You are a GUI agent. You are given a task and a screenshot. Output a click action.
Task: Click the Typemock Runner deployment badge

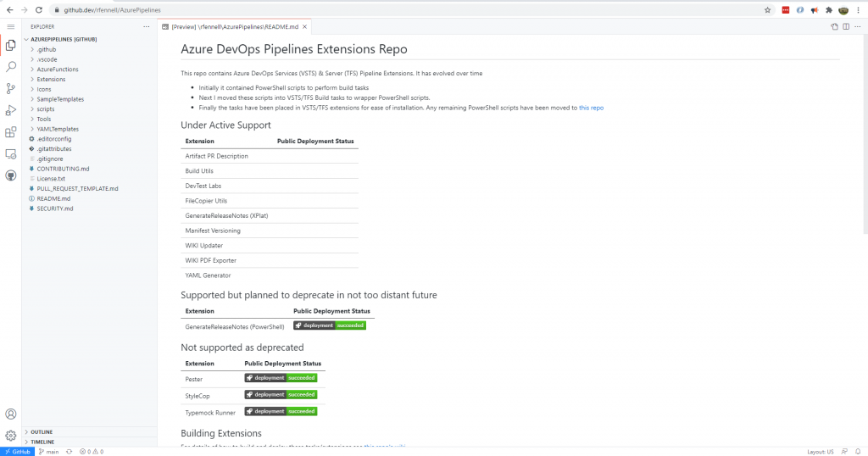[x=281, y=411]
